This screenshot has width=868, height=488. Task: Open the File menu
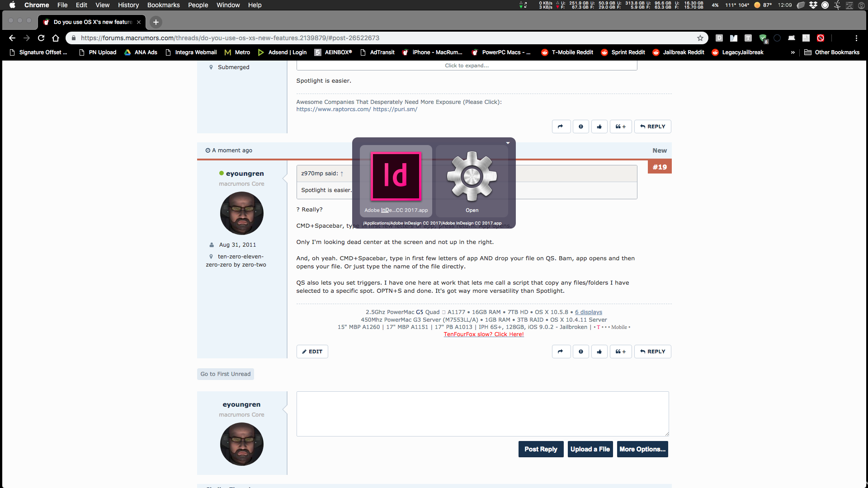click(x=62, y=5)
